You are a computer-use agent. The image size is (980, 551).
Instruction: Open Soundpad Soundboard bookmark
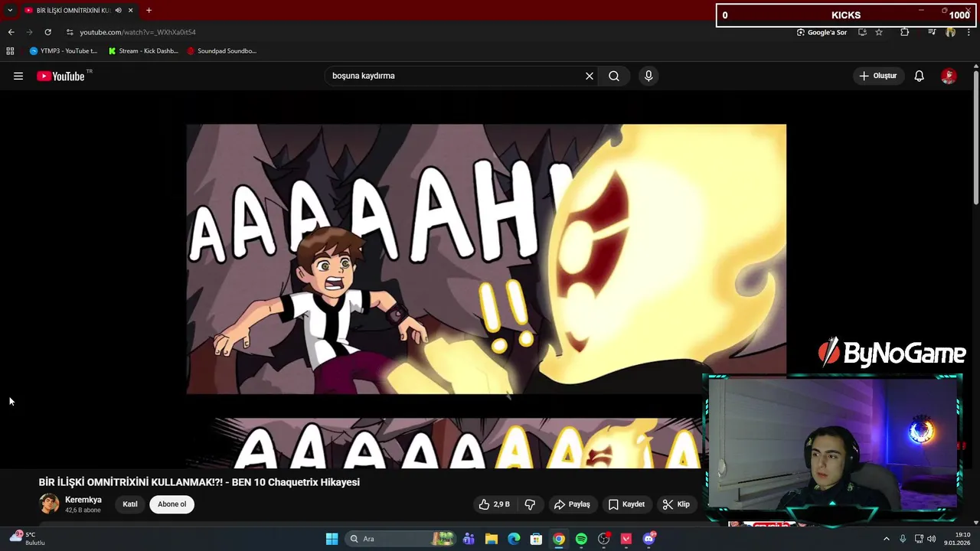(222, 51)
